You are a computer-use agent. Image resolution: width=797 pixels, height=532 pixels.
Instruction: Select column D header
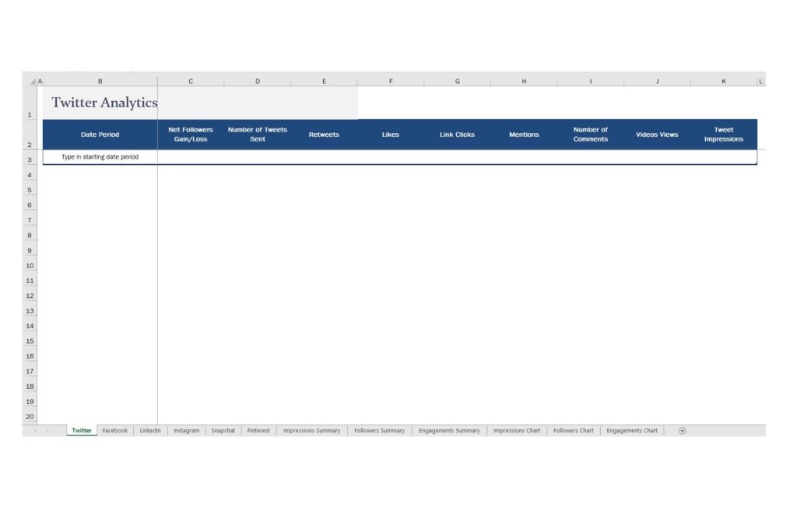[x=257, y=82]
